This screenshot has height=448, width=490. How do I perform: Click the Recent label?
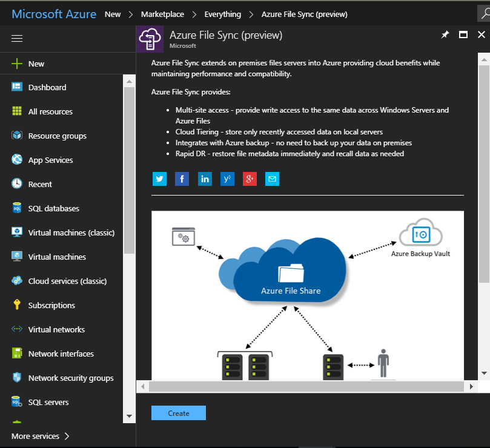point(40,184)
